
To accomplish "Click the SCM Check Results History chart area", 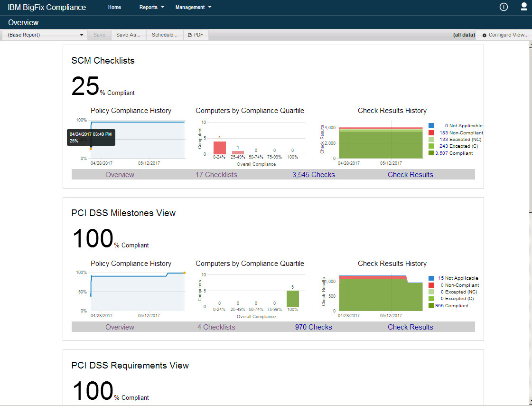I will [381, 142].
